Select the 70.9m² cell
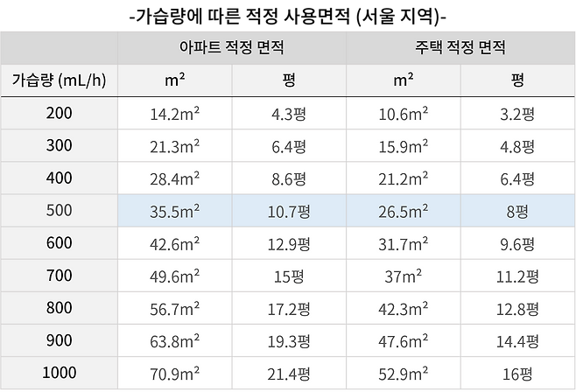The height and width of the screenshot is (392, 576). point(175,374)
